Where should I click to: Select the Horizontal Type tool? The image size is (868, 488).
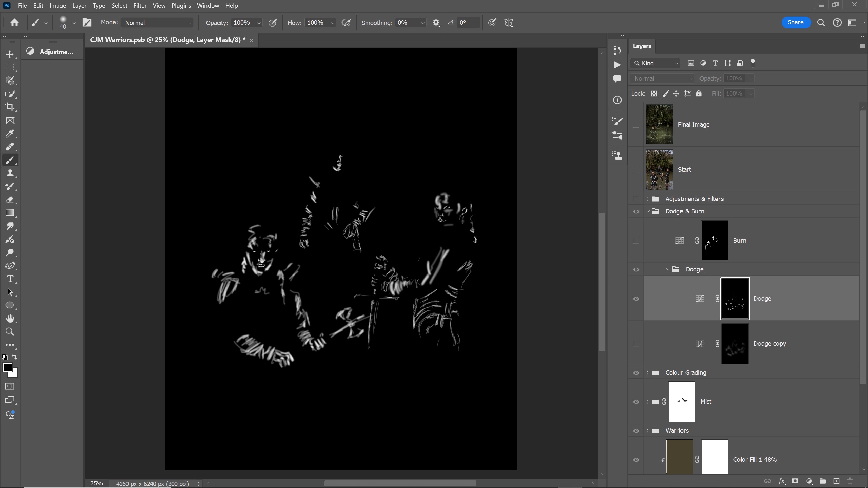coord(10,279)
